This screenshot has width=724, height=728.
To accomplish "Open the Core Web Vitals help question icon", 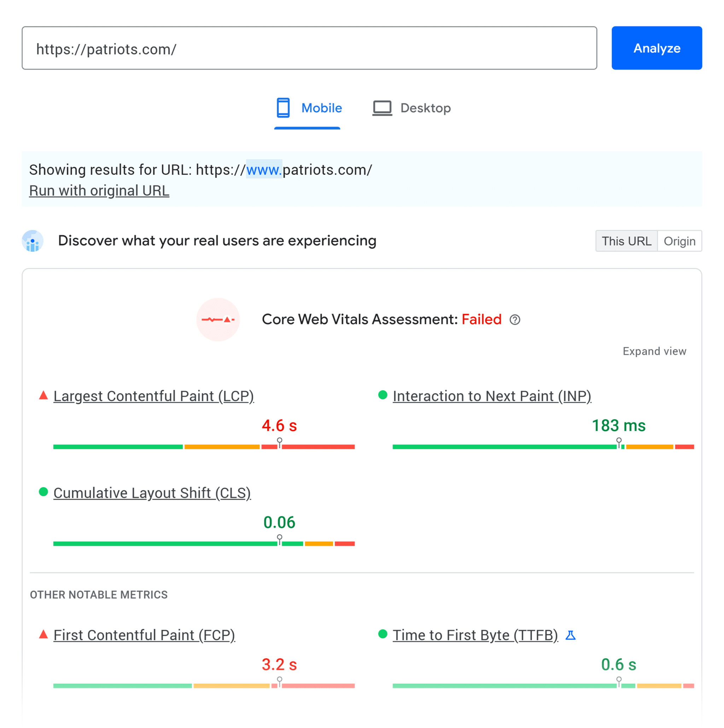I will click(x=515, y=320).
